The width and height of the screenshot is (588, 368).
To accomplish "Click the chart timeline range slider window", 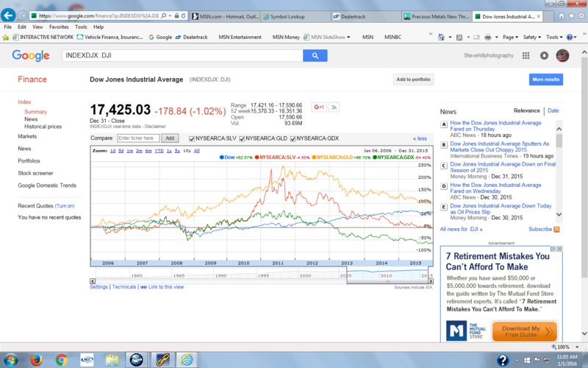I will (387, 275).
